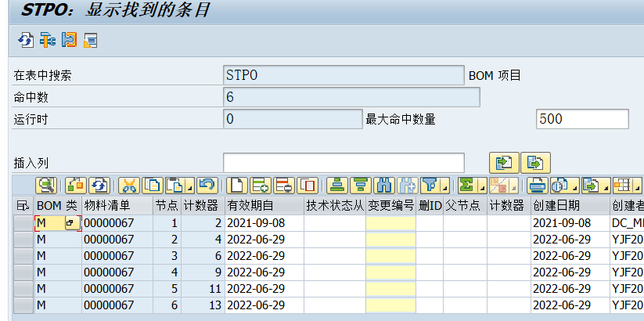
Task: Click the orange stamp icon in top toolbar
Action: [69, 40]
